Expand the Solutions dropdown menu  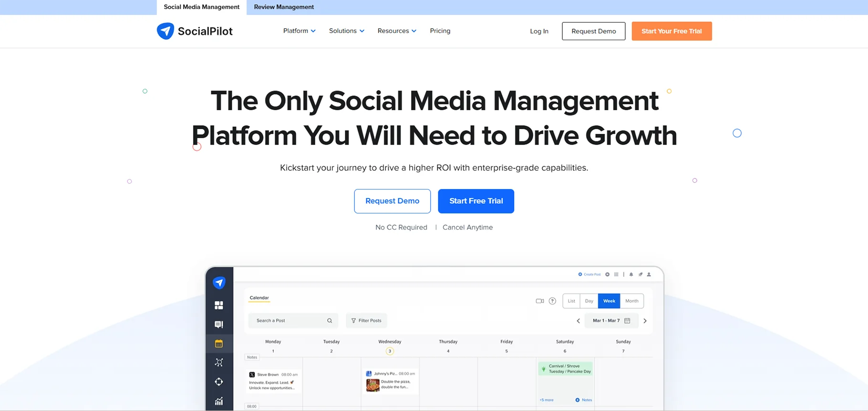tap(347, 31)
